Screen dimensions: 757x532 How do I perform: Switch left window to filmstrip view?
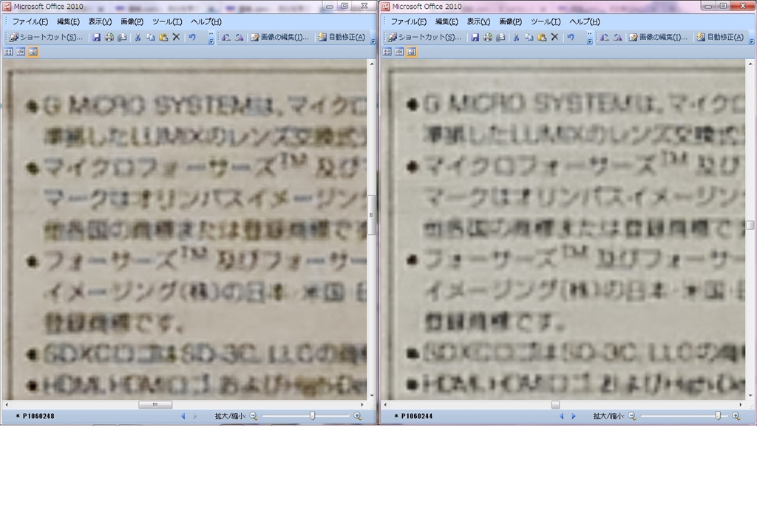[21, 52]
